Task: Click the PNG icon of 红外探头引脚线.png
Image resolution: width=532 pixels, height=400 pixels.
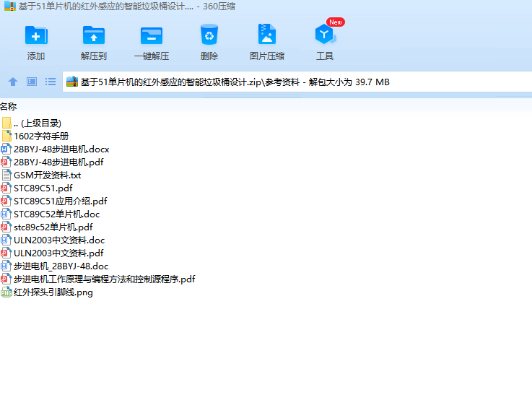Action: 6,292
